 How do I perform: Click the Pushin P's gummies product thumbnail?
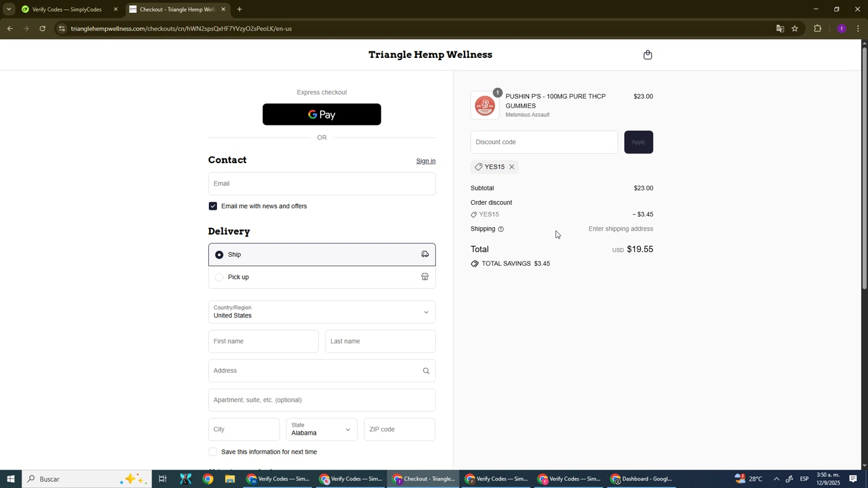(485, 105)
